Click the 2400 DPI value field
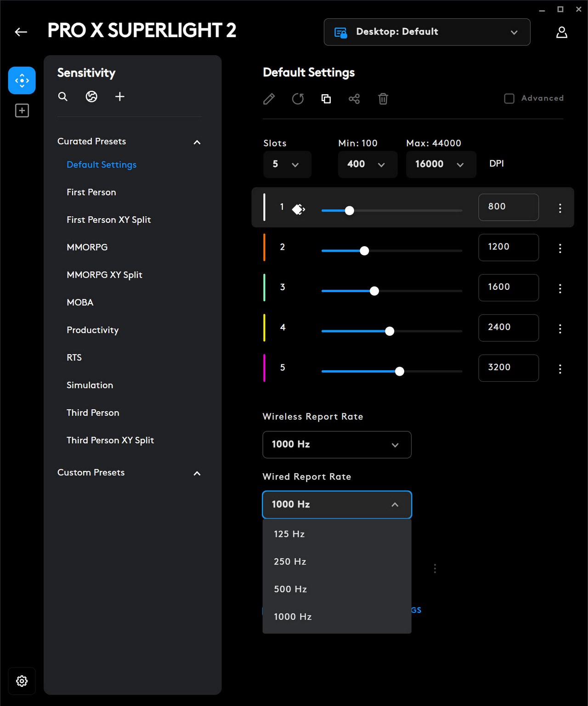The image size is (588, 706). [509, 328]
